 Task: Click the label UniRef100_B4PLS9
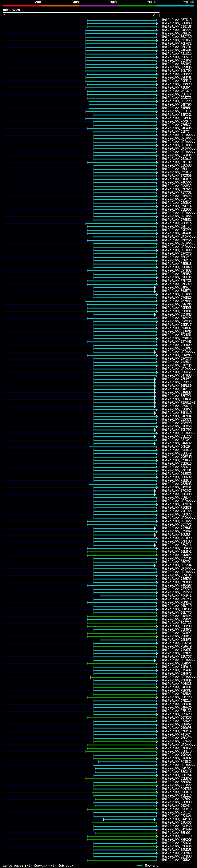pos(177,386)
